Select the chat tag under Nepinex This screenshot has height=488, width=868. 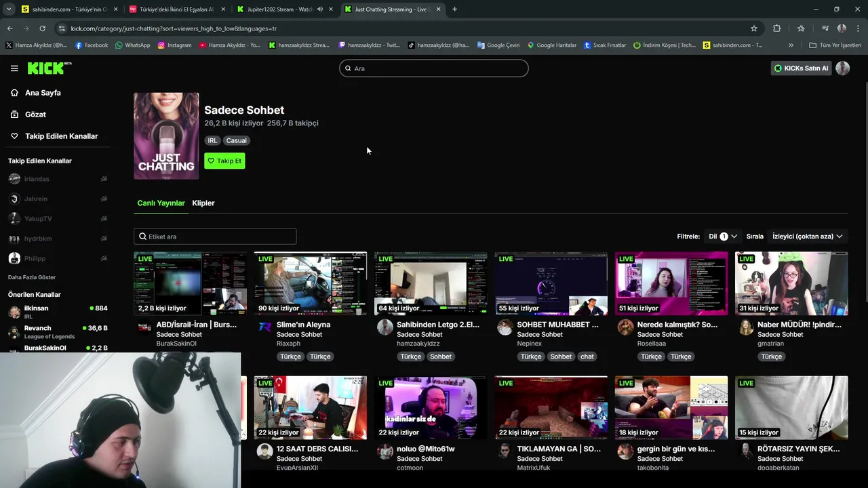[587, 357]
